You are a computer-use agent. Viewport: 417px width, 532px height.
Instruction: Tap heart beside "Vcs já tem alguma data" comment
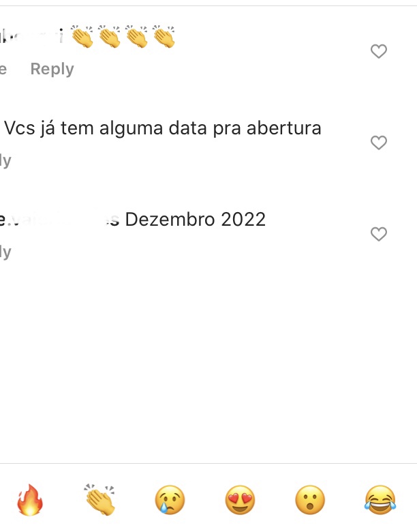[379, 143]
